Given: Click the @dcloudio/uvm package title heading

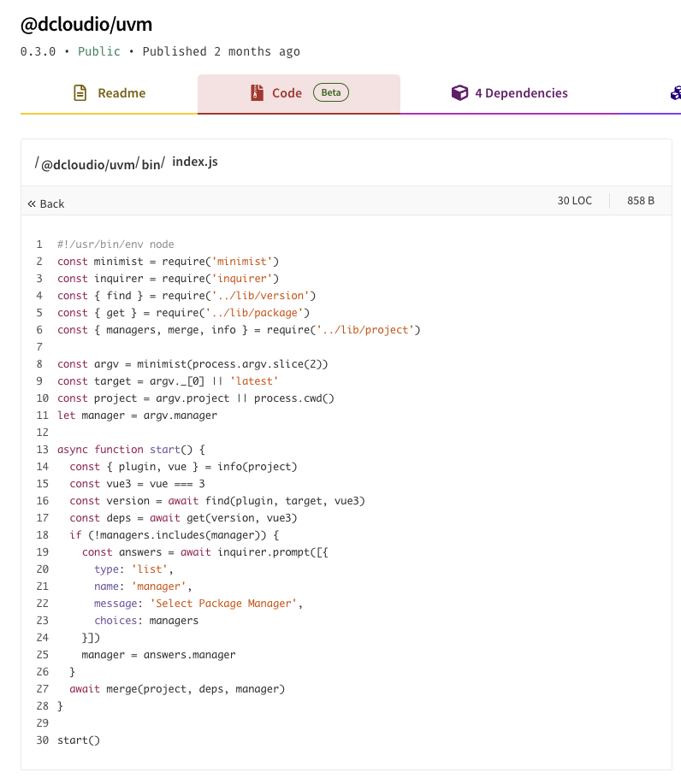Looking at the screenshot, I should 86,25.
